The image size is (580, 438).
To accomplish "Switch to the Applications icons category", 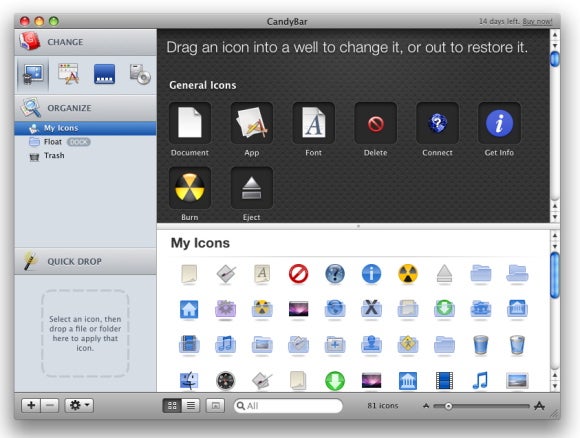I will pos(68,74).
